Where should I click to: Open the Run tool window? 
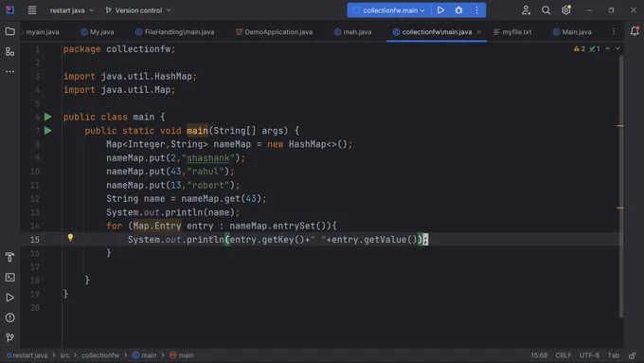pyautogui.click(x=9, y=298)
